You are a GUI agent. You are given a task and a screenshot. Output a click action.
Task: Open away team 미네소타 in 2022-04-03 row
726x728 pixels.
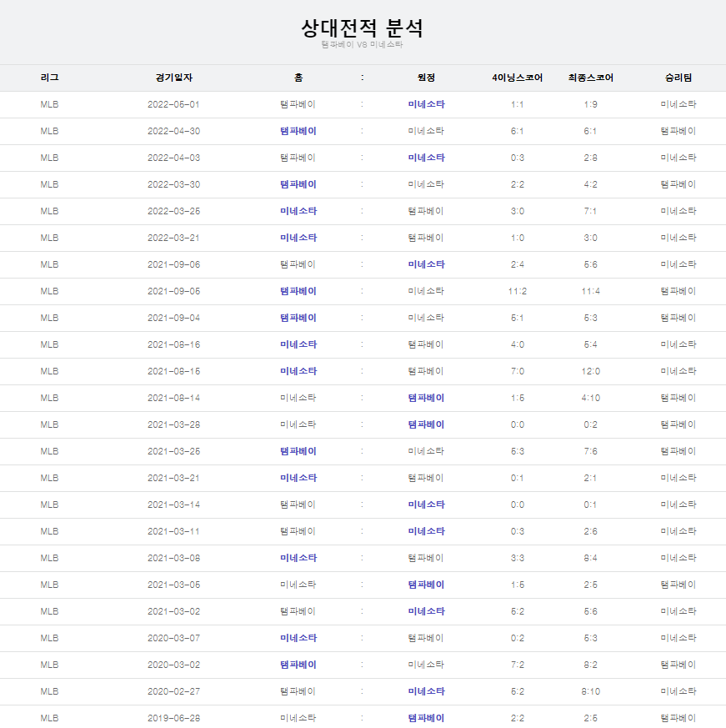[x=426, y=158]
